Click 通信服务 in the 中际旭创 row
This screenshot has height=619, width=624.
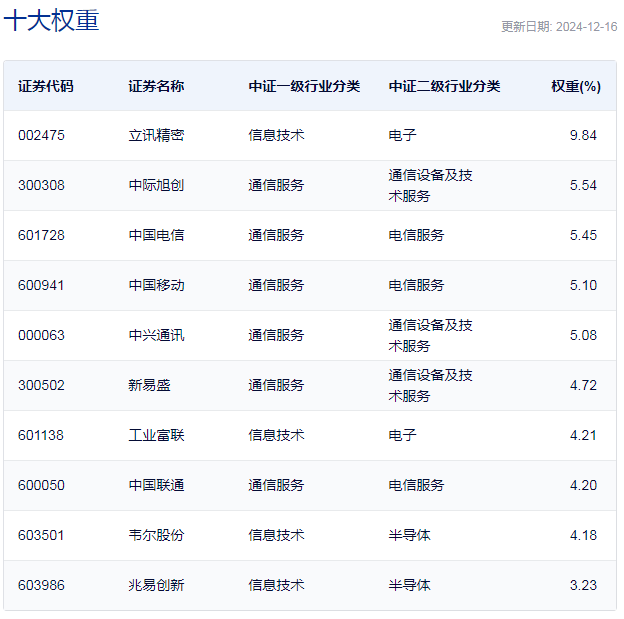pos(276,185)
